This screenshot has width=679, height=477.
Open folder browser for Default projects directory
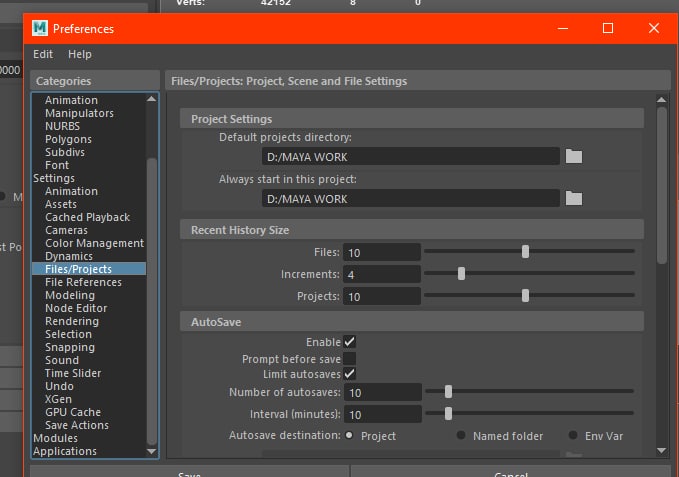(574, 156)
